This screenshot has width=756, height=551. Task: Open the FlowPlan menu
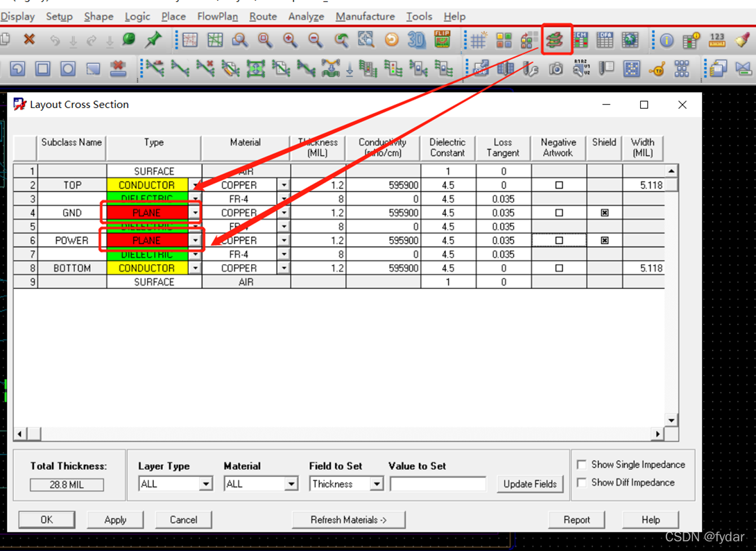218,17
